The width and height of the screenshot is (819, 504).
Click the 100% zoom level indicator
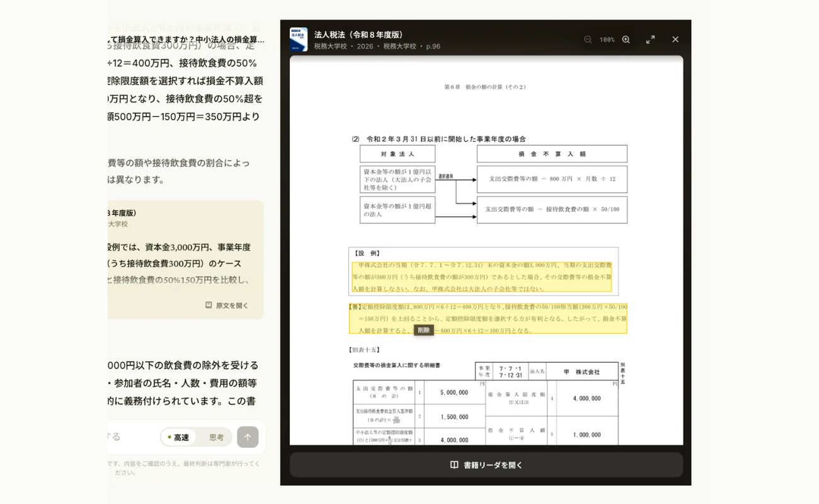coord(607,40)
